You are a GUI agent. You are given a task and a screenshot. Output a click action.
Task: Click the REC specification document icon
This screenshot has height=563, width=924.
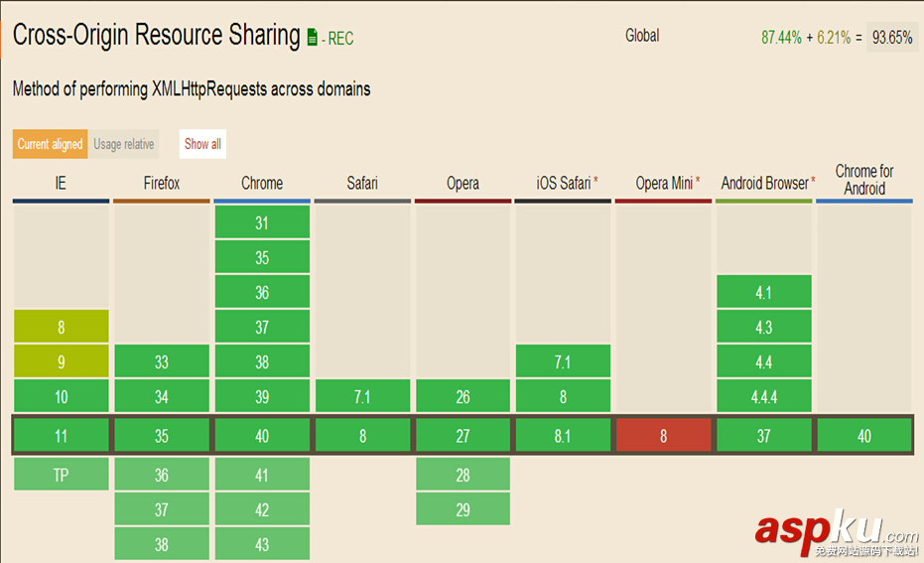(313, 39)
